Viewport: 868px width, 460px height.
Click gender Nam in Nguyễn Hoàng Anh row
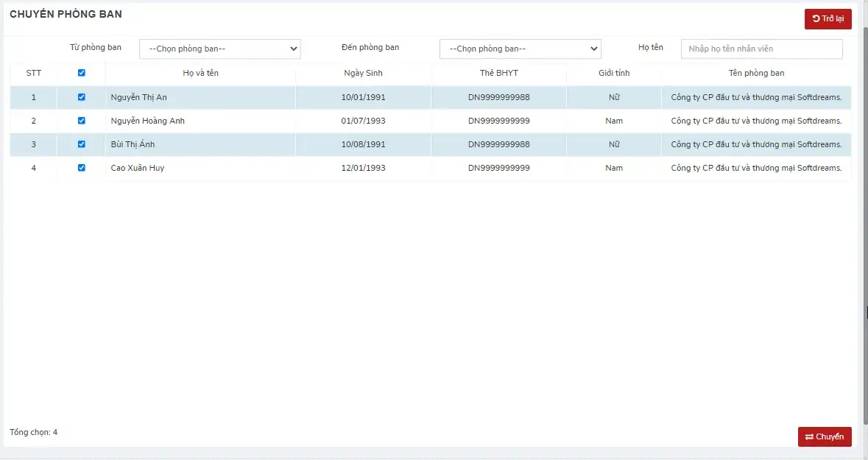click(x=614, y=121)
